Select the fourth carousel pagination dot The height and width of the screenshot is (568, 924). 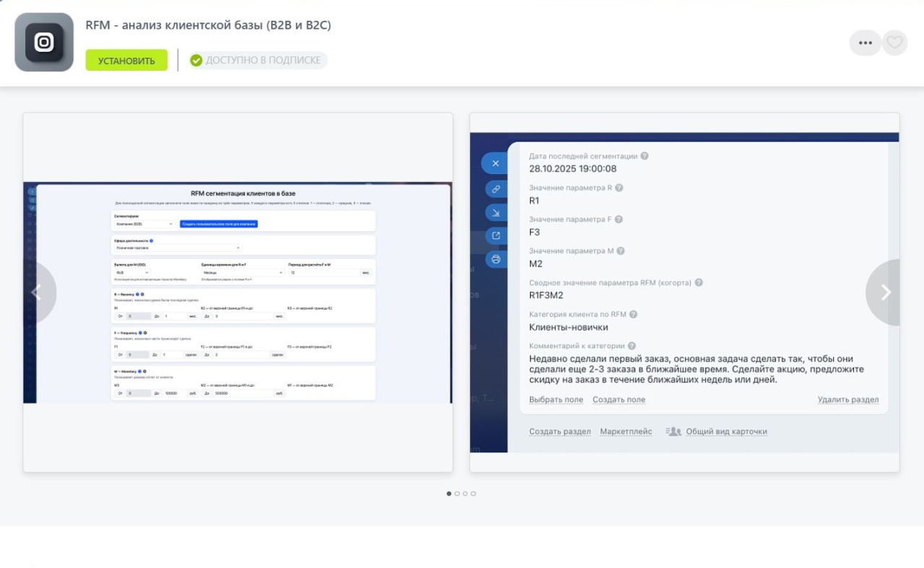click(473, 494)
